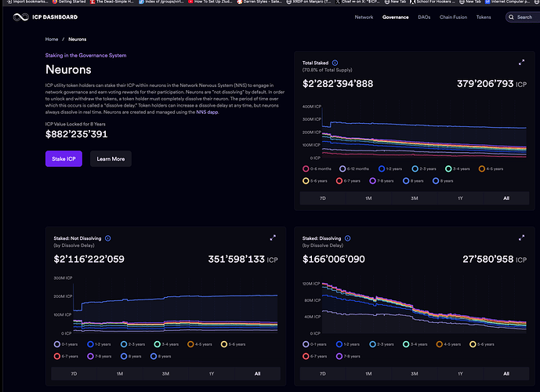Open info tooltip for Staked: Dissolving
This screenshot has width=540, height=392.
pos(347,238)
